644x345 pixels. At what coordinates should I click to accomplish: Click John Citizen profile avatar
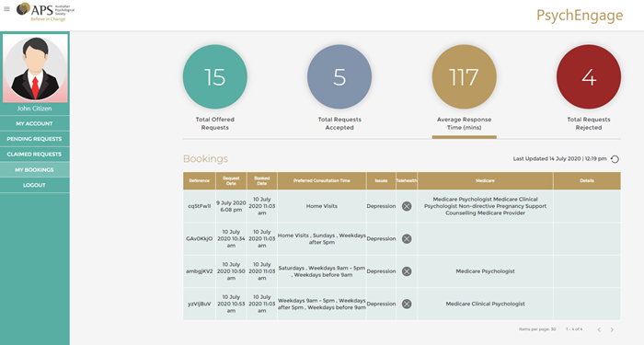tap(35, 68)
